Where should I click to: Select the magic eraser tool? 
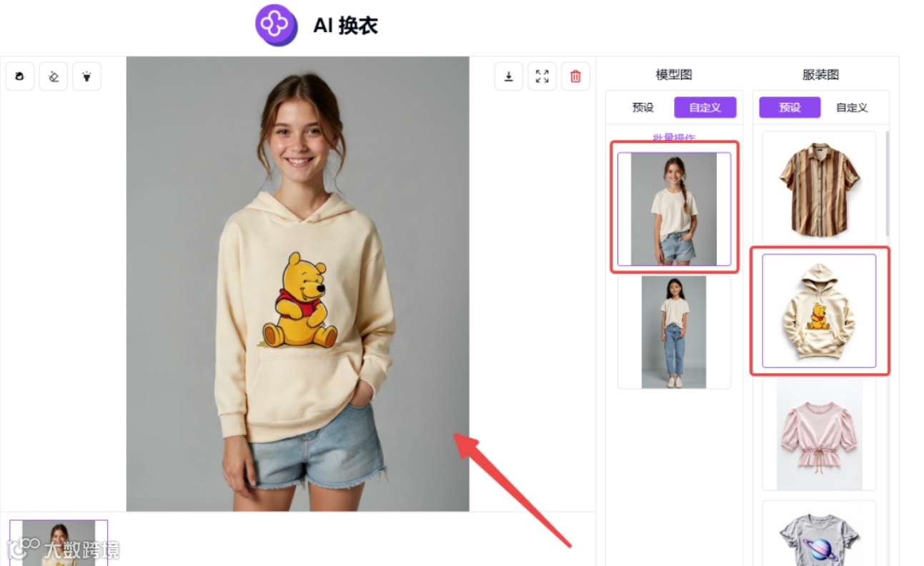pos(54,76)
